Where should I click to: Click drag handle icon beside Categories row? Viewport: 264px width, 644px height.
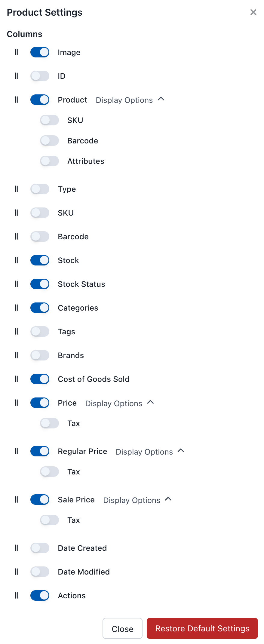(16, 308)
